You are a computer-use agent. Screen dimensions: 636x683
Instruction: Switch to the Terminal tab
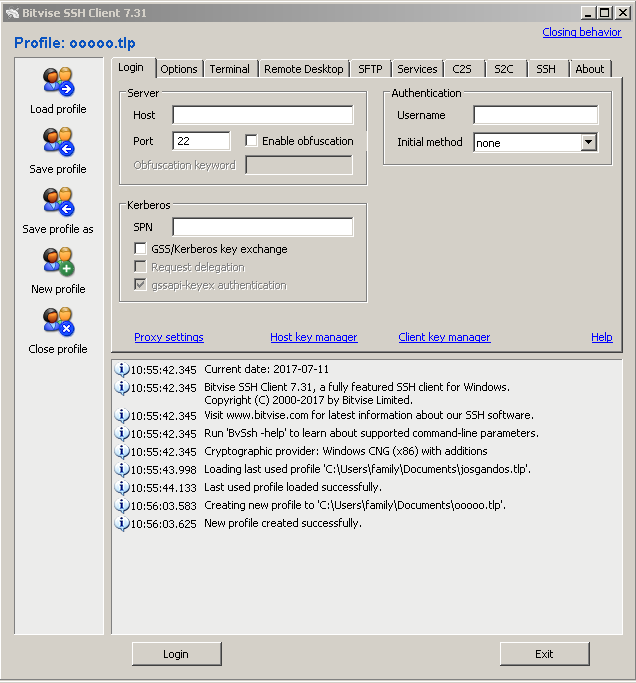[x=230, y=69]
